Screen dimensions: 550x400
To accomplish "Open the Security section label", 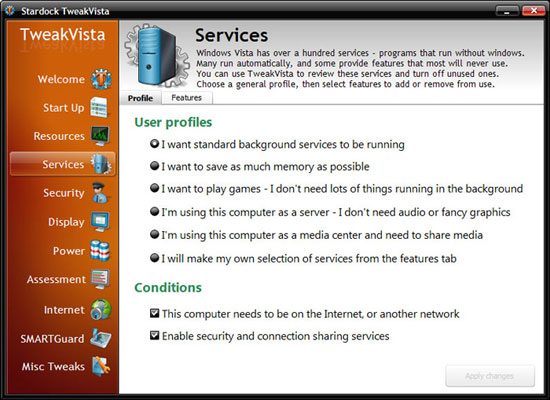I will click(63, 193).
